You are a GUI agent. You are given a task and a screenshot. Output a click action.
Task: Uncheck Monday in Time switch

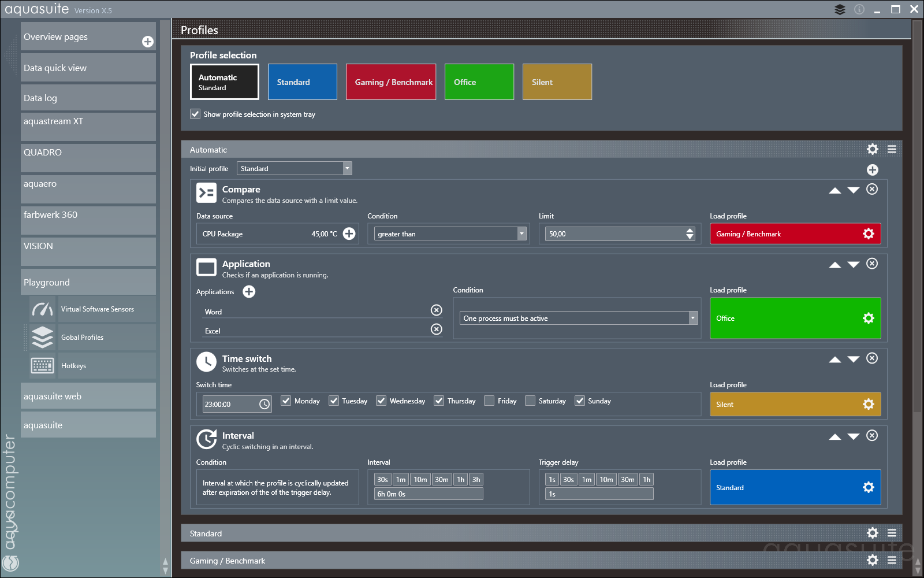(286, 401)
